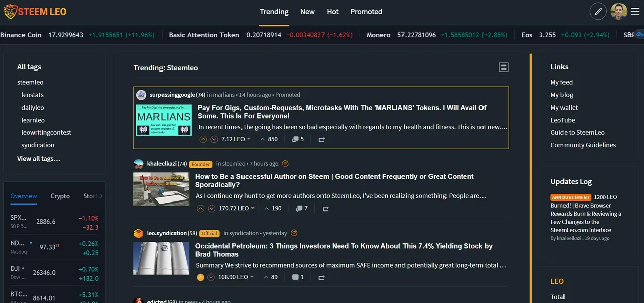Screen dimensions: 644x303
Task: Open the dailyleo tag
Action: (x=33, y=108)
